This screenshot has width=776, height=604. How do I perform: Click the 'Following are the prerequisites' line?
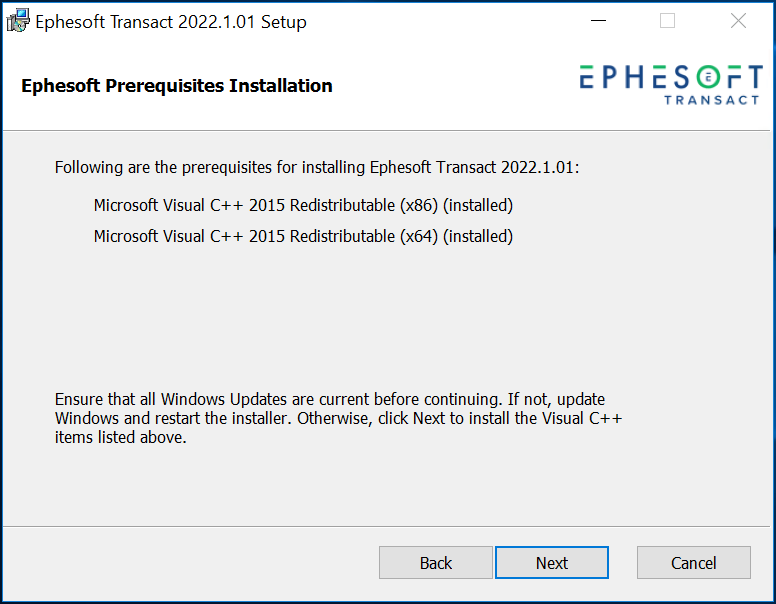pos(317,167)
